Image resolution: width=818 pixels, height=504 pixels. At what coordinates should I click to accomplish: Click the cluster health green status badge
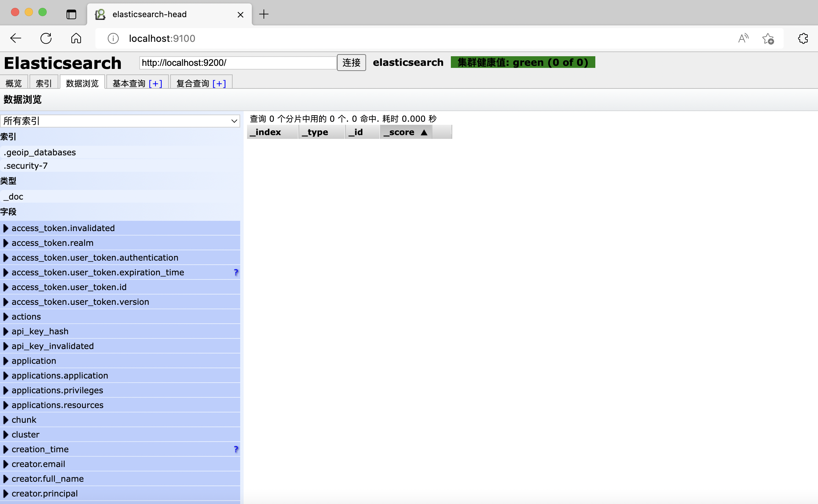[x=523, y=62]
